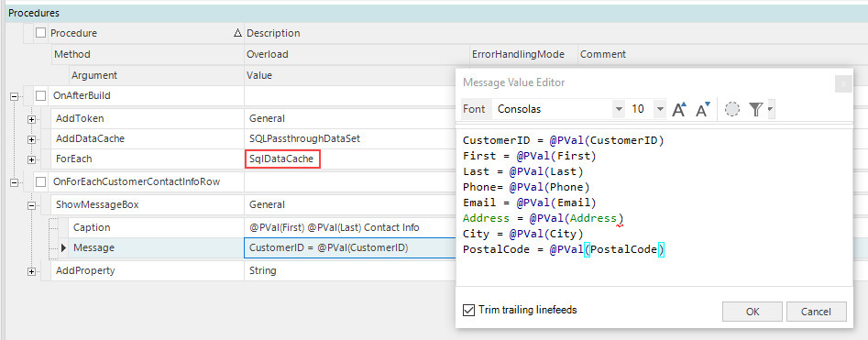Expand the ForEach method row
Viewport: 868px width, 340px height.
31,160
